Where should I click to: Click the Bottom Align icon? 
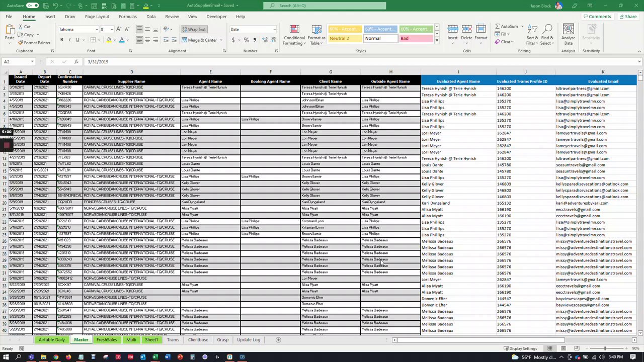[155, 29]
